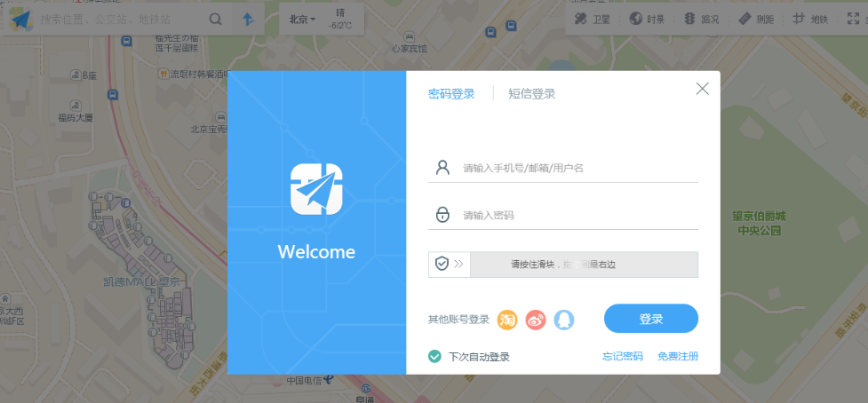Screen dimensions: 868x403
Task: Click the Welcome text
Action: (x=316, y=252)
